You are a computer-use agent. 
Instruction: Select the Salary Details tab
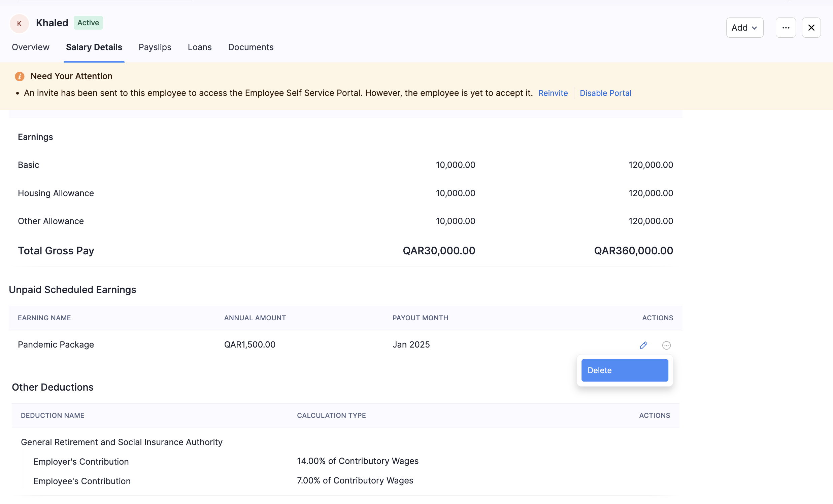pos(94,47)
